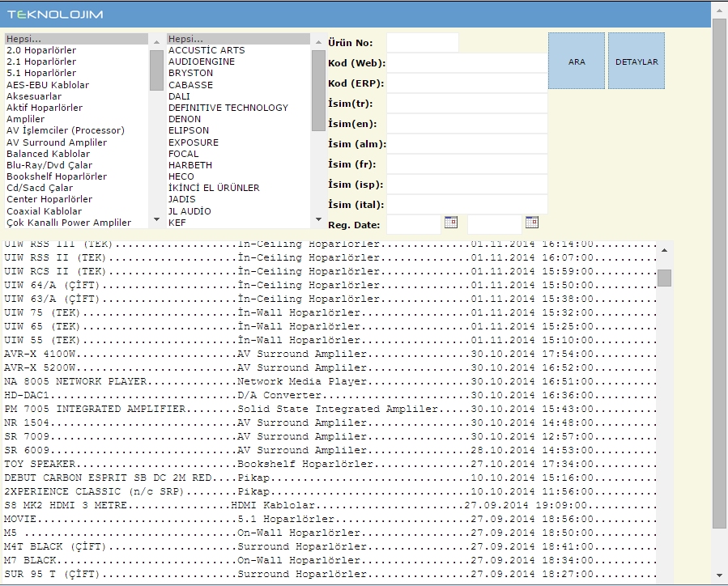Click the Teknolojim logo

pyautogui.click(x=55, y=15)
